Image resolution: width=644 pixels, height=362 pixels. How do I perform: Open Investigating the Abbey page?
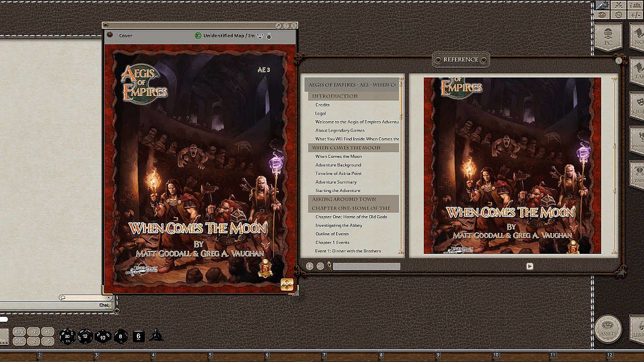pyautogui.click(x=339, y=225)
